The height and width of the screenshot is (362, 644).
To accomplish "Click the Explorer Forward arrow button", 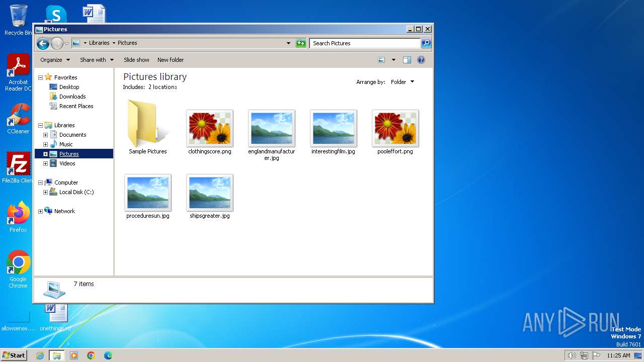I will pyautogui.click(x=57, y=44).
